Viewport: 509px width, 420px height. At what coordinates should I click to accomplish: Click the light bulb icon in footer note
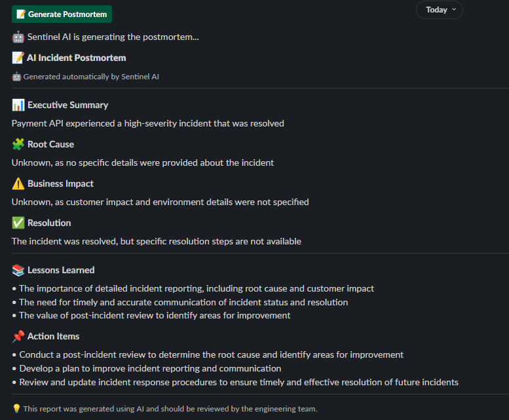(16, 408)
